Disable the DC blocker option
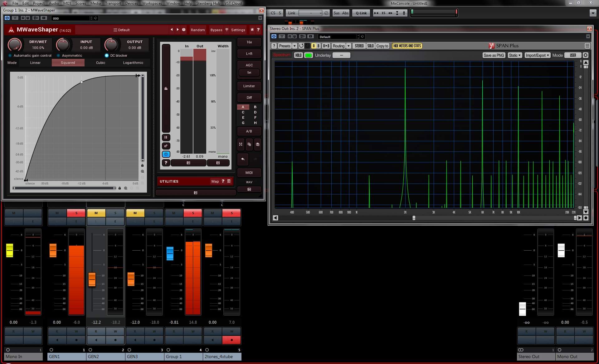This screenshot has width=599, height=364. 107,55
